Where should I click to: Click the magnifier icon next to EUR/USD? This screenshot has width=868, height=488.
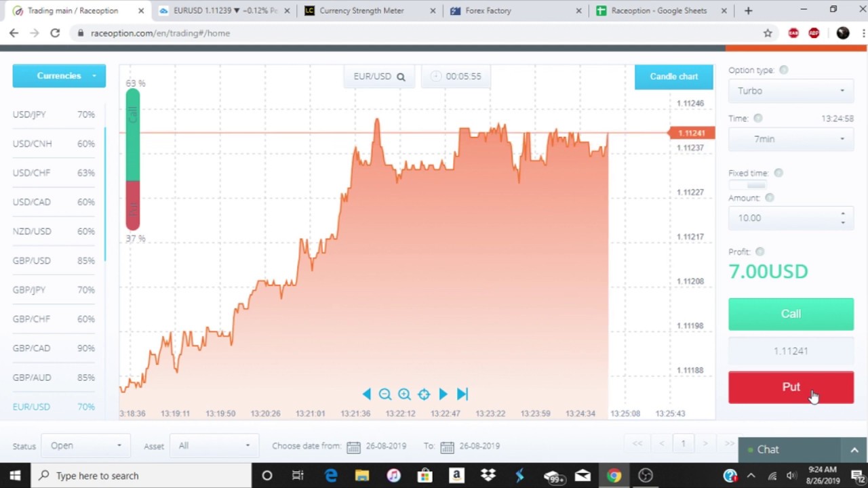(401, 77)
